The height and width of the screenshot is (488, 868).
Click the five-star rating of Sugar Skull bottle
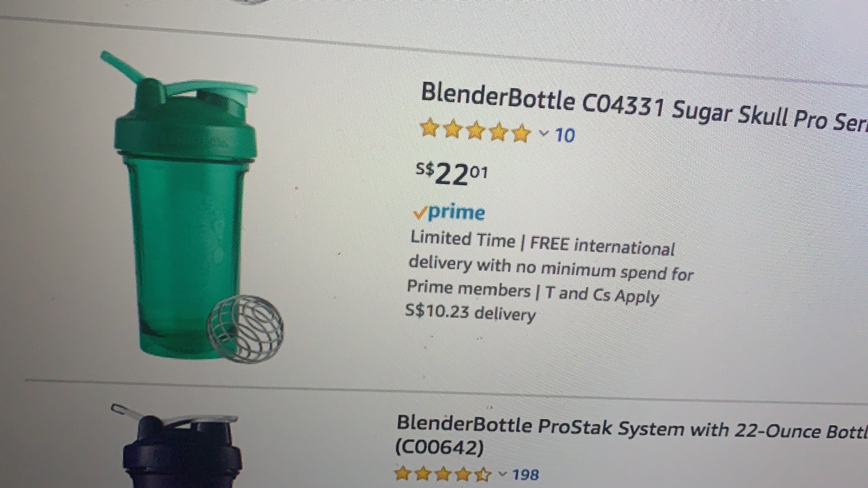point(476,131)
